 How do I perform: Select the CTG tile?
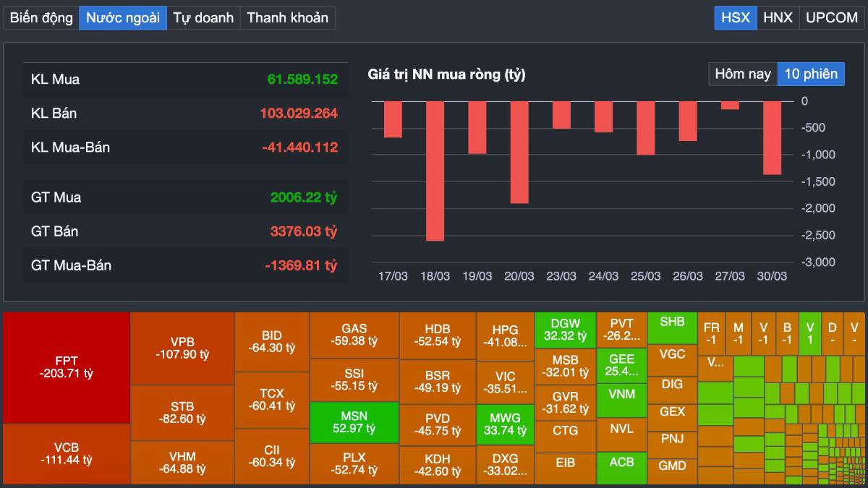(566, 437)
